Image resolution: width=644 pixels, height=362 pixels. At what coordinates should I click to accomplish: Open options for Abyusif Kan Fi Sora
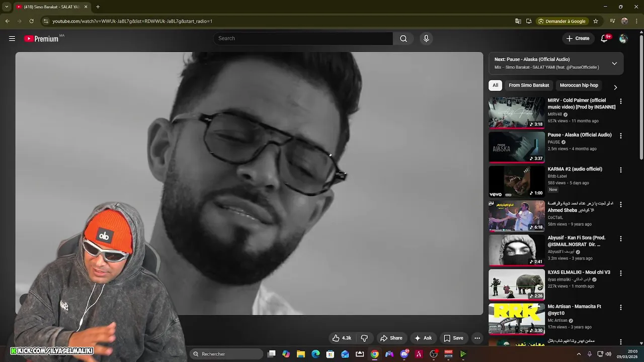[x=621, y=239]
